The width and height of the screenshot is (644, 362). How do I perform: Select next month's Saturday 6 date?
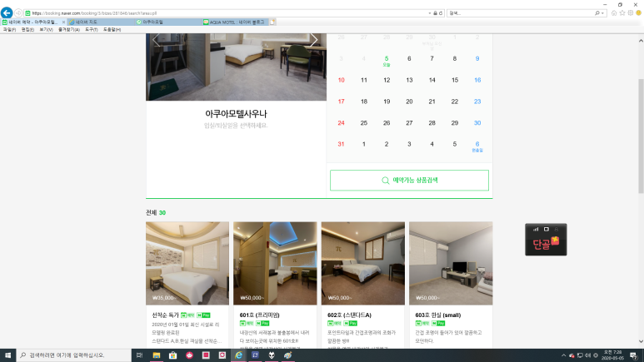coord(477,146)
